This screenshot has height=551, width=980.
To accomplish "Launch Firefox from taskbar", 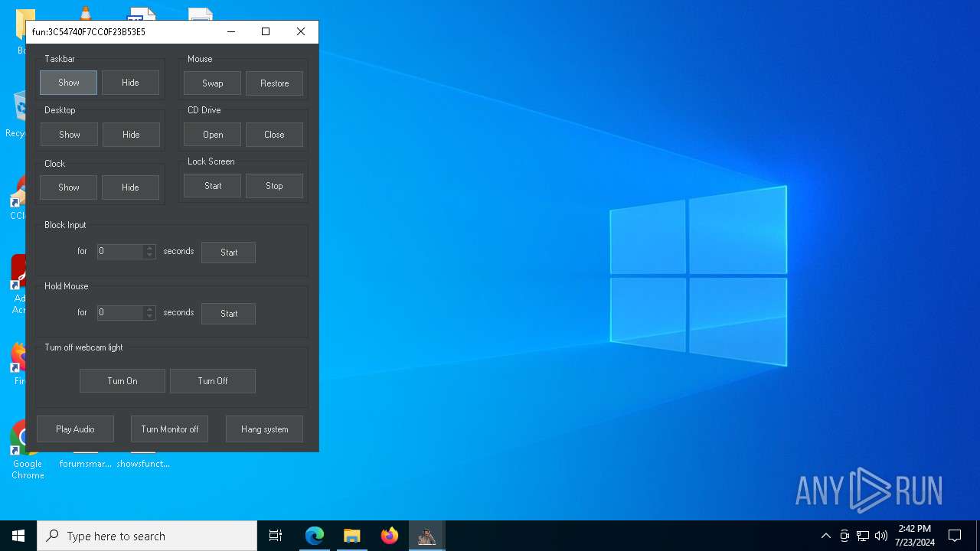I will pyautogui.click(x=389, y=536).
